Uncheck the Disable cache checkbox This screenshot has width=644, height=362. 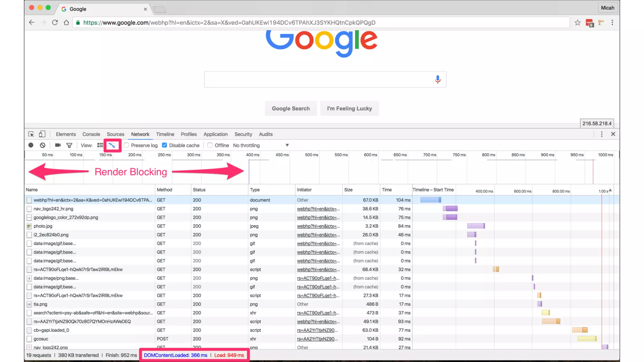[164, 145]
